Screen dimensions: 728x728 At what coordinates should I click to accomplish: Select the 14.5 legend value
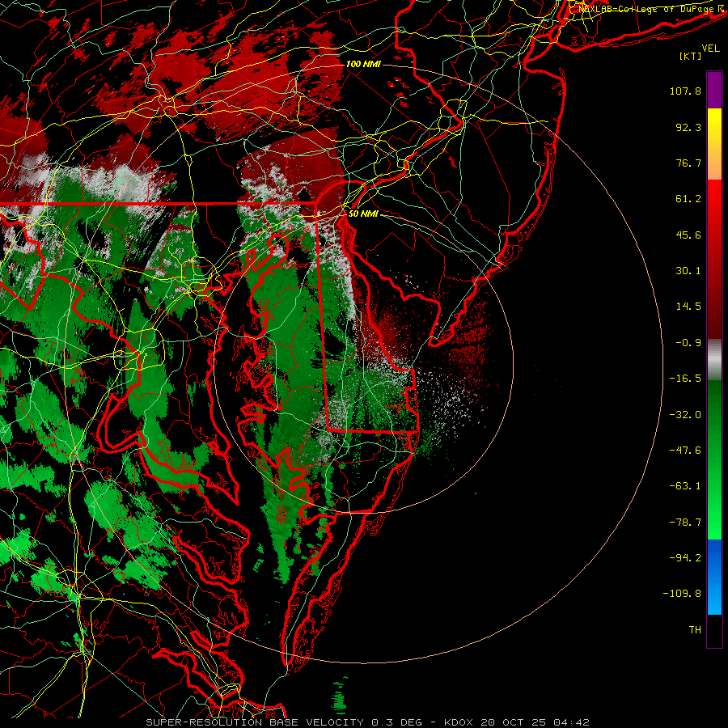(688, 307)
